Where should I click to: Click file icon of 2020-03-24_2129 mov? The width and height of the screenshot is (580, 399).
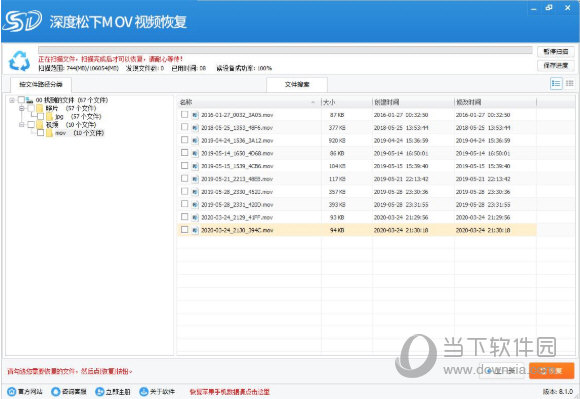click(x=195, y=217)
